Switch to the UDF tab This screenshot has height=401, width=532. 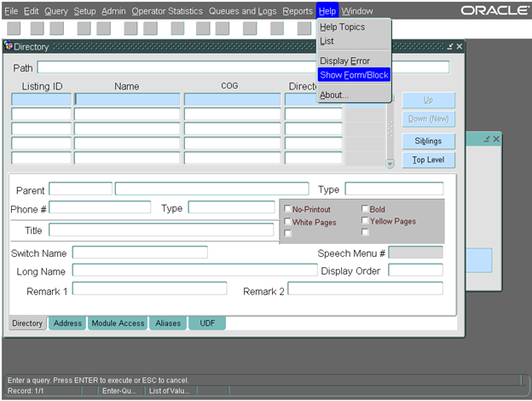[207, 323]
